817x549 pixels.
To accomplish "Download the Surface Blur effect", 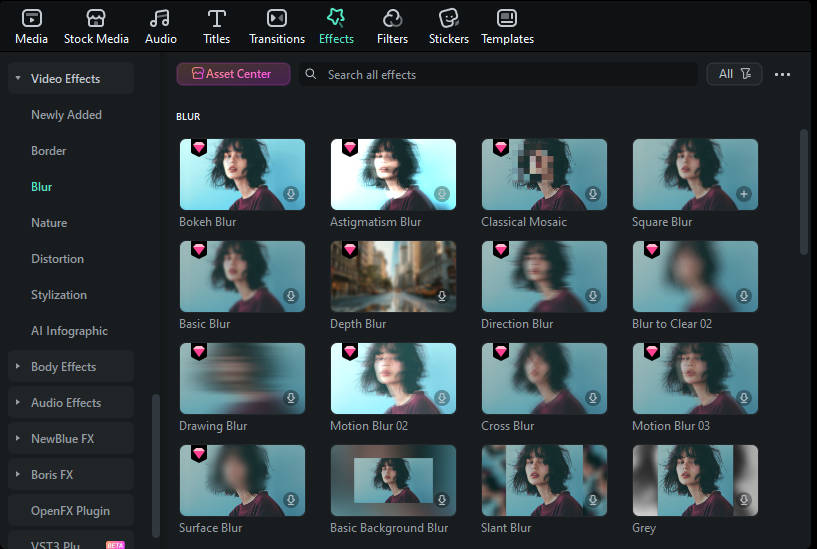I will 291,500.
